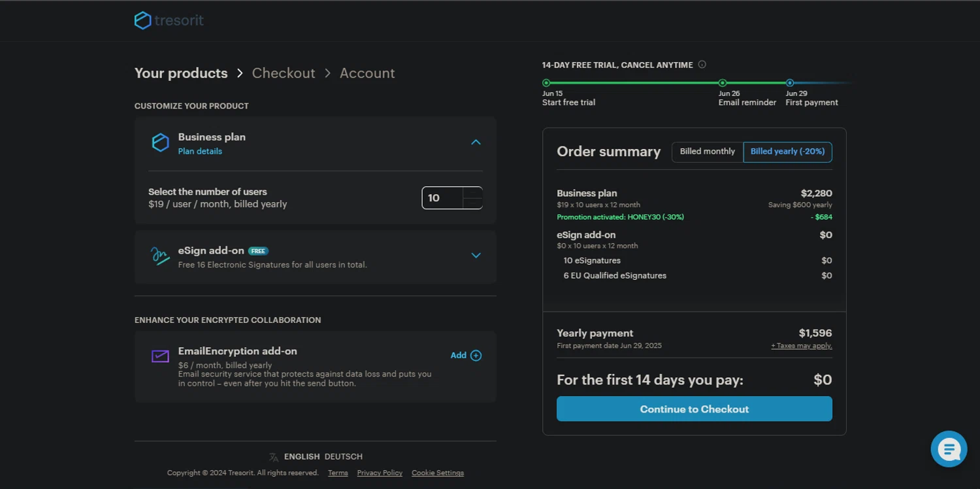The width and height of the screenshot is (980, 489).
Task: Add the EmailEncryption add-on
Action: [466, 356]
